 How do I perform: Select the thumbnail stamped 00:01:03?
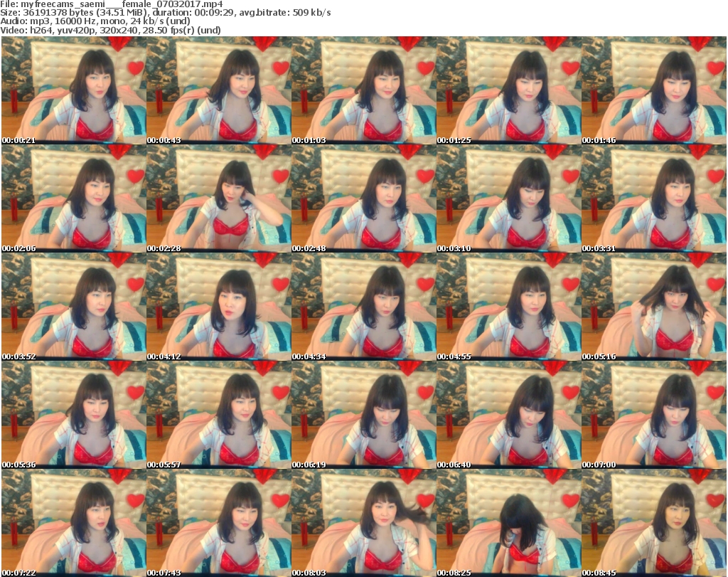[363, 90]
